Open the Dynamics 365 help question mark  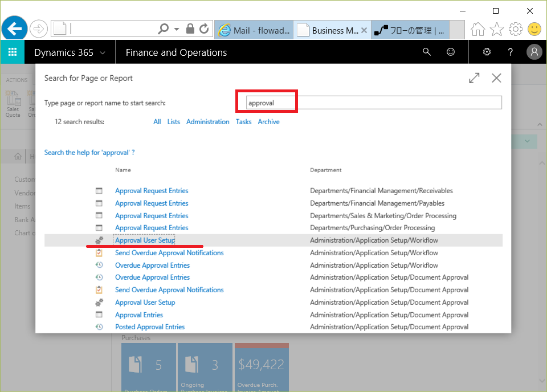[x=511, y=52]
